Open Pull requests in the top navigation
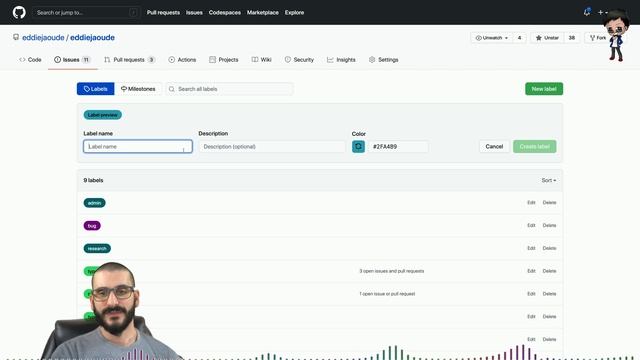The image size is (640, 360). point(163,13)
